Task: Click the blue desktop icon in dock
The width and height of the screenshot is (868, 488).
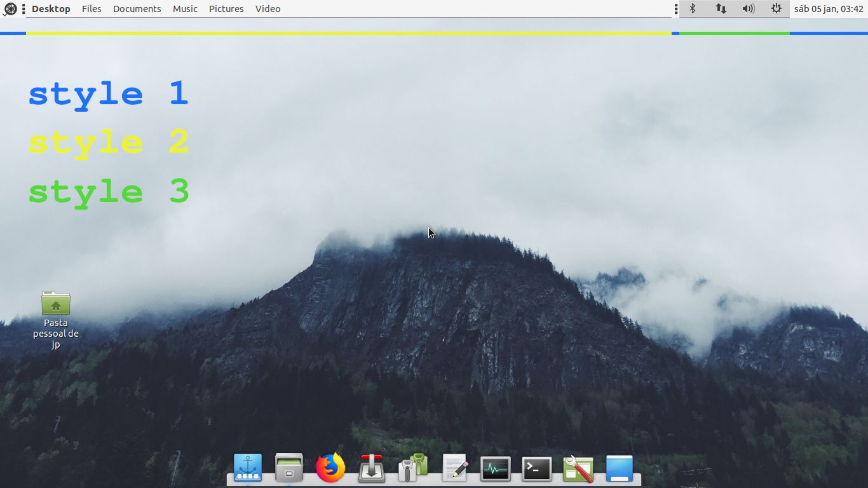Action: pos(620,468)
